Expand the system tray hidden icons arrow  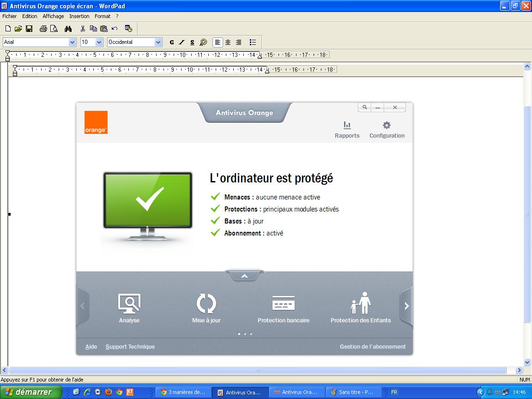click(x=481, y=393)
